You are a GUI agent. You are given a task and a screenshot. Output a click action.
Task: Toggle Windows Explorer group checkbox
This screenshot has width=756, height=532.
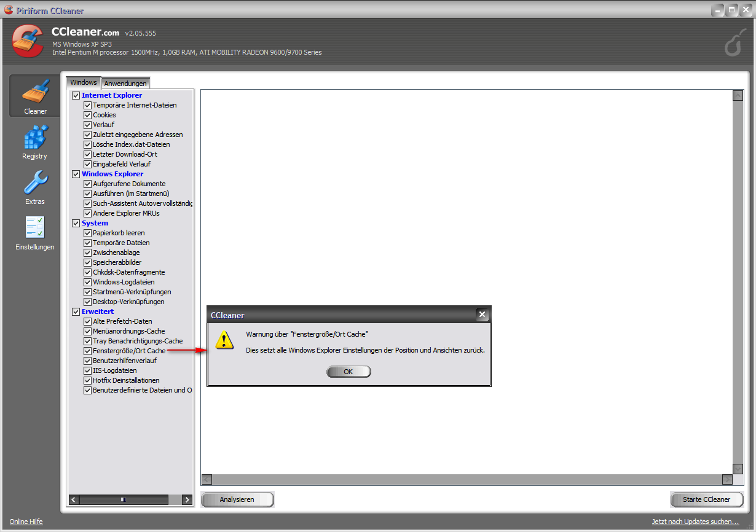(76, 174)
